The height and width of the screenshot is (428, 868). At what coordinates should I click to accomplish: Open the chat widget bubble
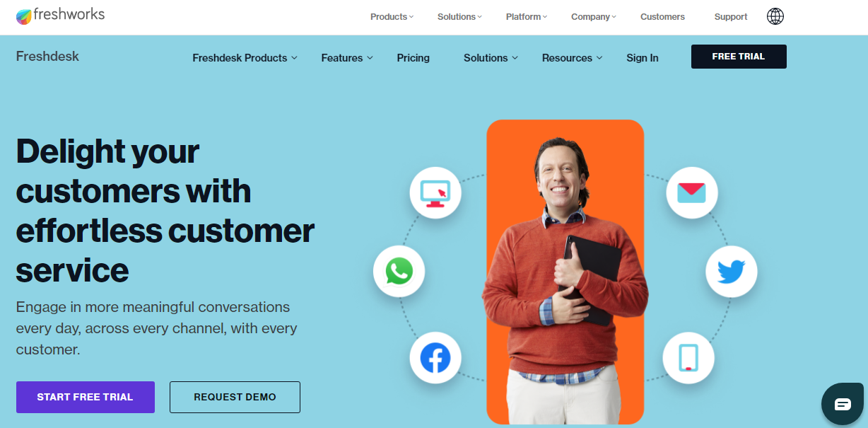[843, 404]
